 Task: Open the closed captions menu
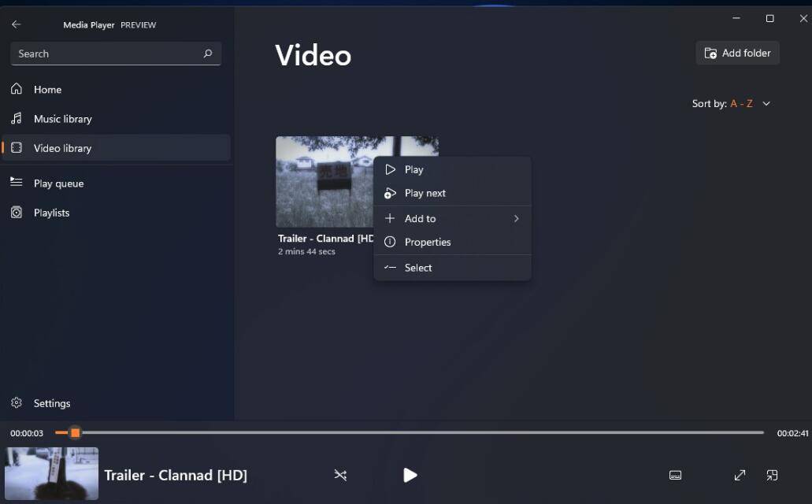(675, 475)
